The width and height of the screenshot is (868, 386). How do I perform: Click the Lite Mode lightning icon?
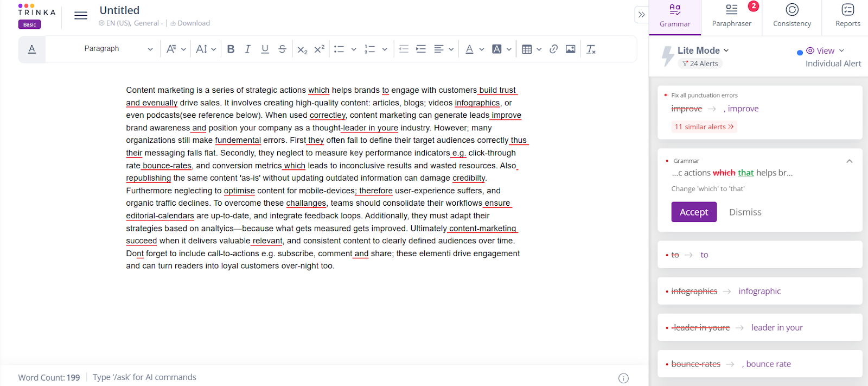(668, 56)
